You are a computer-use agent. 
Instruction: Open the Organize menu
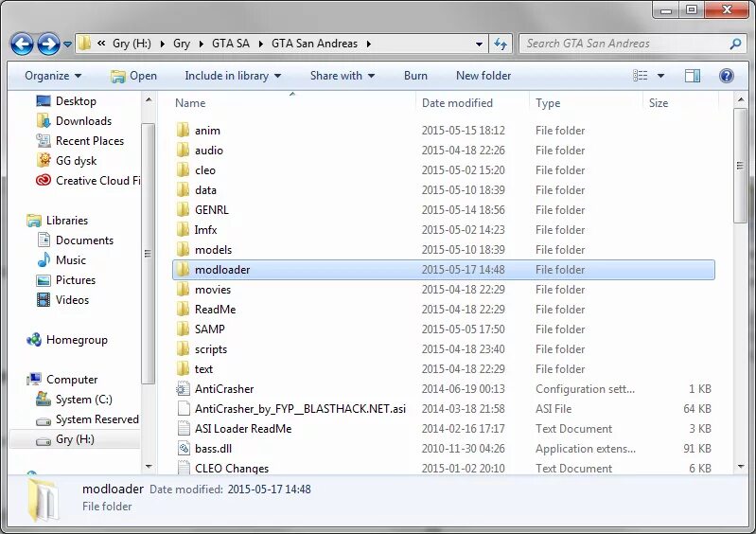coord(53,76)
